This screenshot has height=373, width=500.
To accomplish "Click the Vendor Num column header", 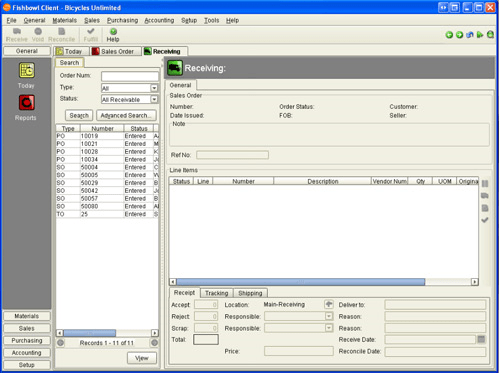I will [x=390, y=181].
